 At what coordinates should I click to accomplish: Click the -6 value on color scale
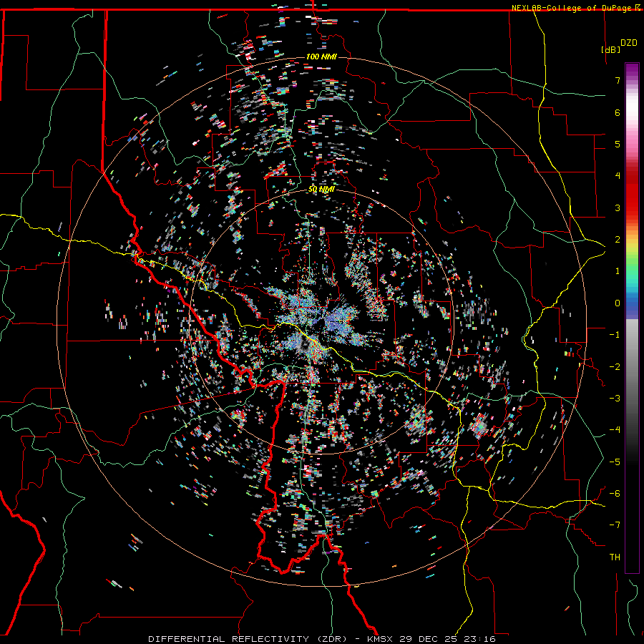pos(615,493)
